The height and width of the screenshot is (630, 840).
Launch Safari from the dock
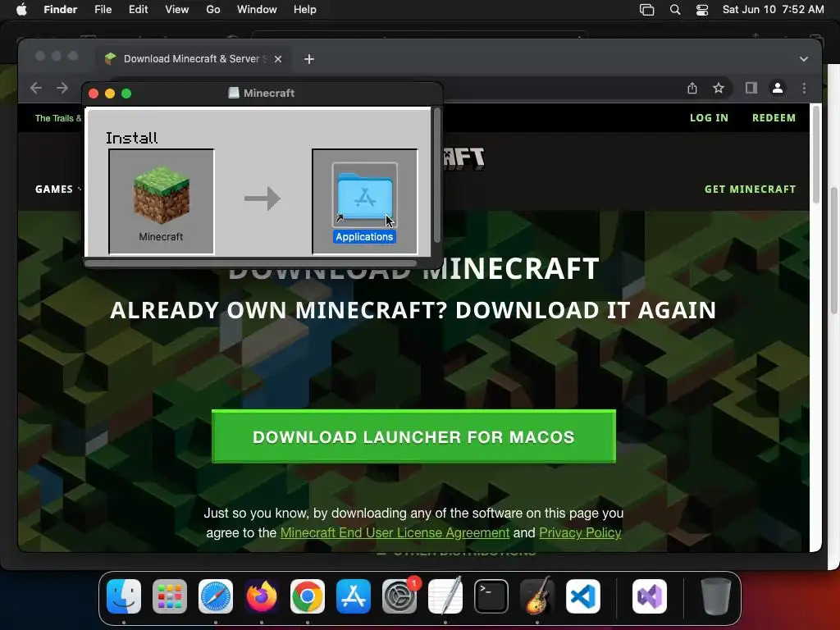click(x=216, y=596)
